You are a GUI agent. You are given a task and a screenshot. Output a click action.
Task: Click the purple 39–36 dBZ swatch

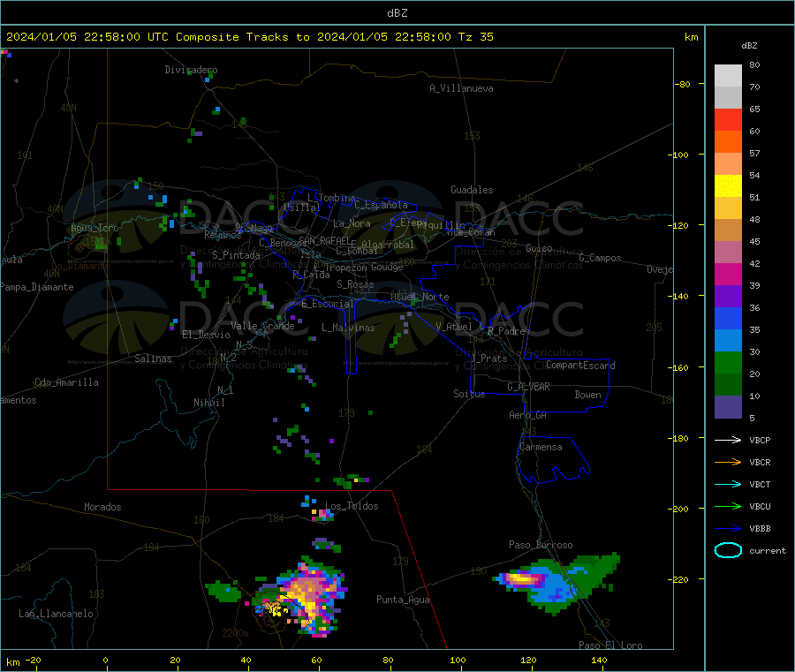[x=728, y=297]
